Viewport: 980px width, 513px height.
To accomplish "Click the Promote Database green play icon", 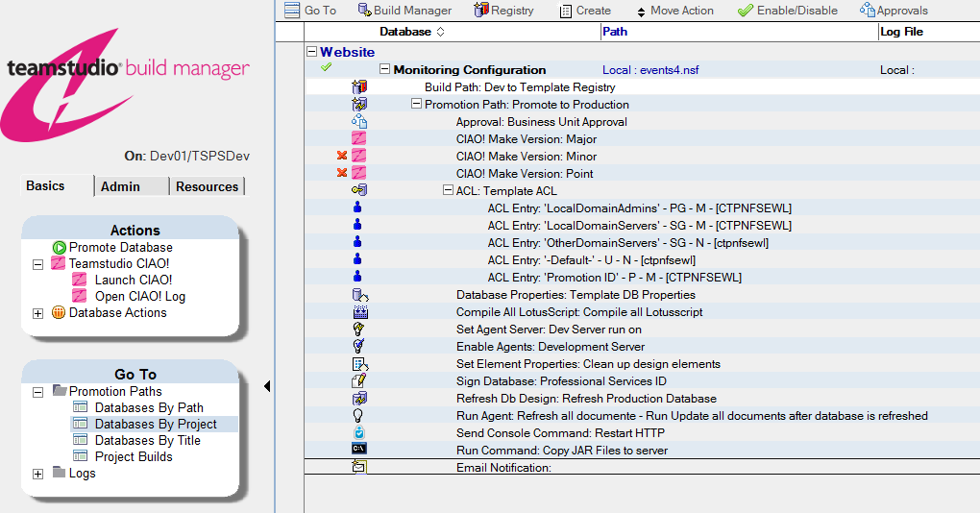I will [x=60, y=248].
